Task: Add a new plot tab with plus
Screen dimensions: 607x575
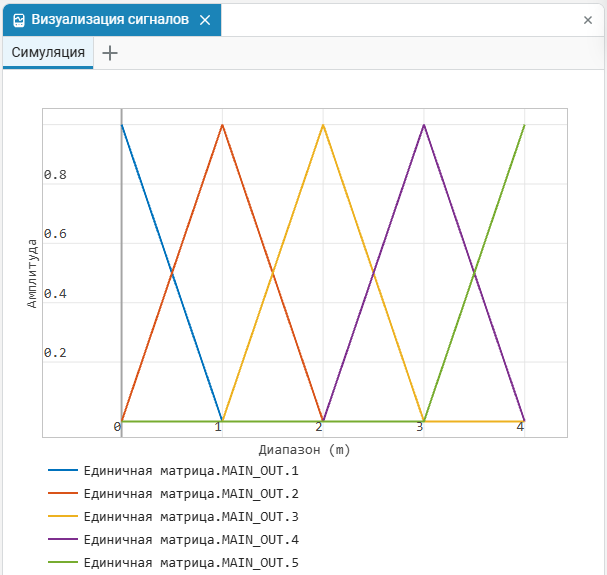Action: [110, 53]
